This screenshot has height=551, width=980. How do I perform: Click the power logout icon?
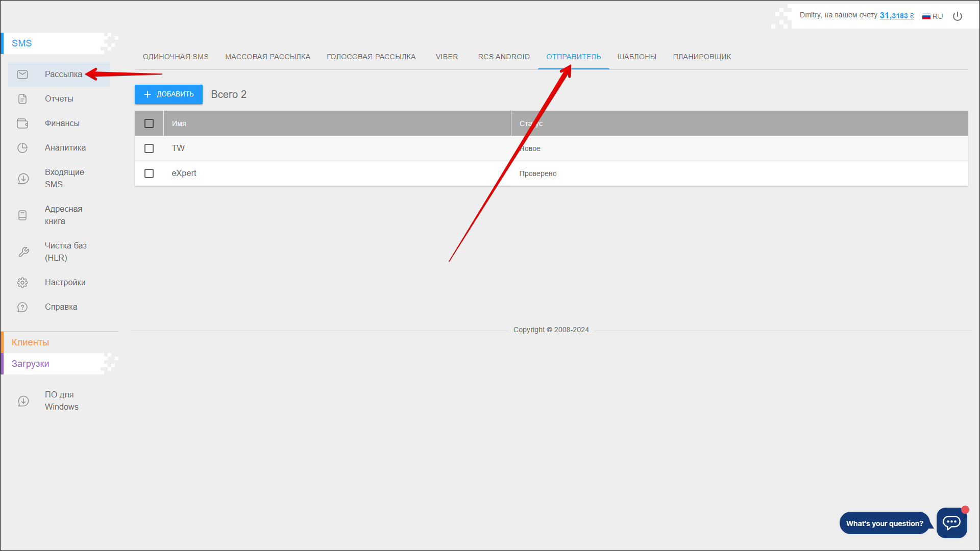tap(958, 16)
